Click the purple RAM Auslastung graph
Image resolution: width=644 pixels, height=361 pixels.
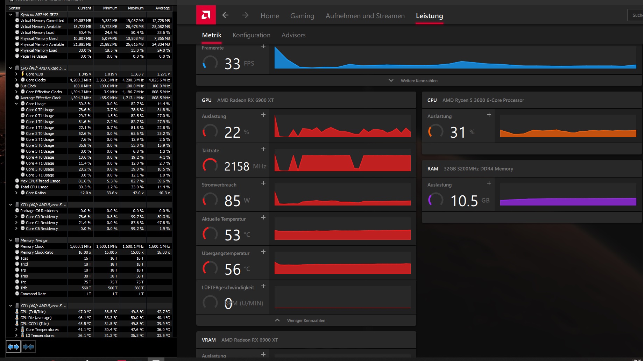[x=568, y=194]
